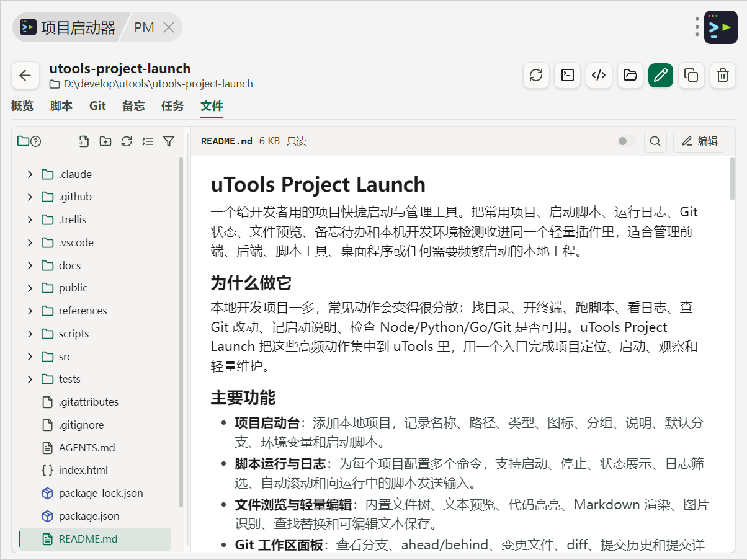Expand the public folder

coord(30,288)
